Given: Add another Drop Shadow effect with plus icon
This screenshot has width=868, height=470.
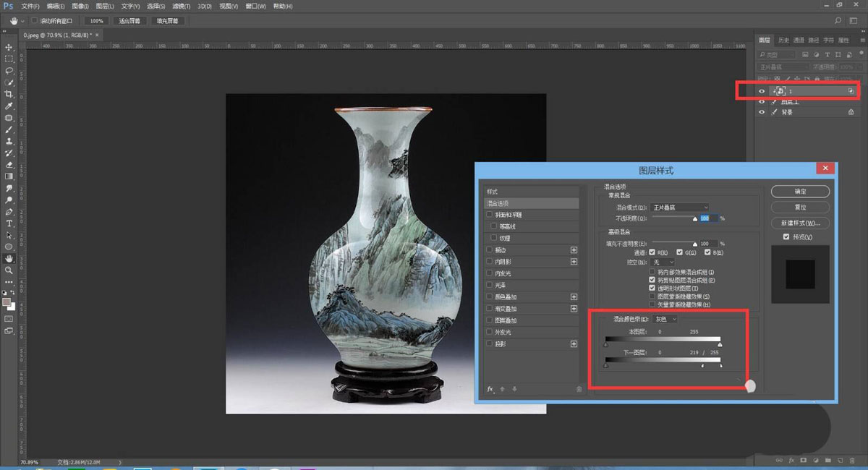Looking at the screenshot, I should [x=574, y=343].
